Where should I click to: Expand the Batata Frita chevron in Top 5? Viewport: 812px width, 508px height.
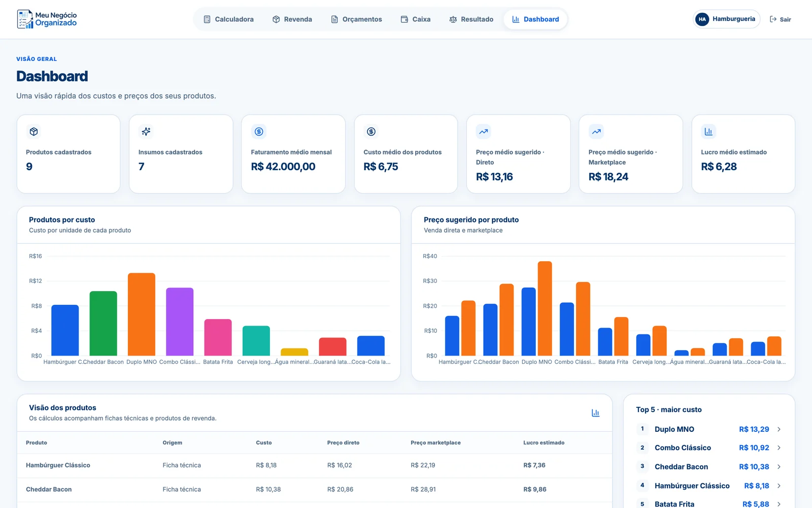779,504
